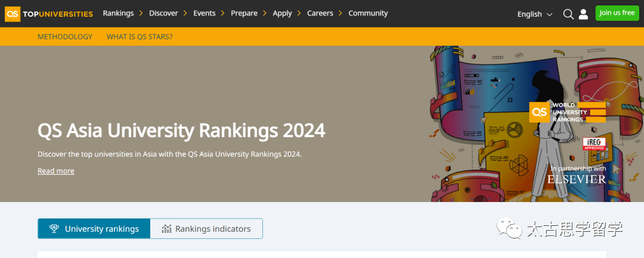Click chart icon on Rankings indicators tab
This screenshot has height=258, width=644.
pos(166,229)
